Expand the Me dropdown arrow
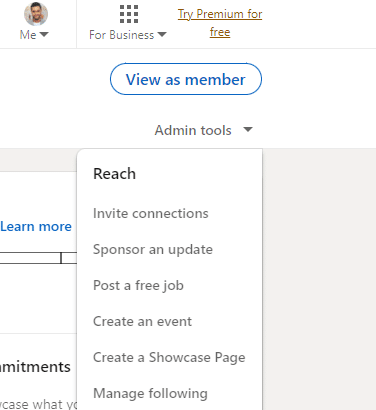The image size is (376, 410). (x=44, y=34)
